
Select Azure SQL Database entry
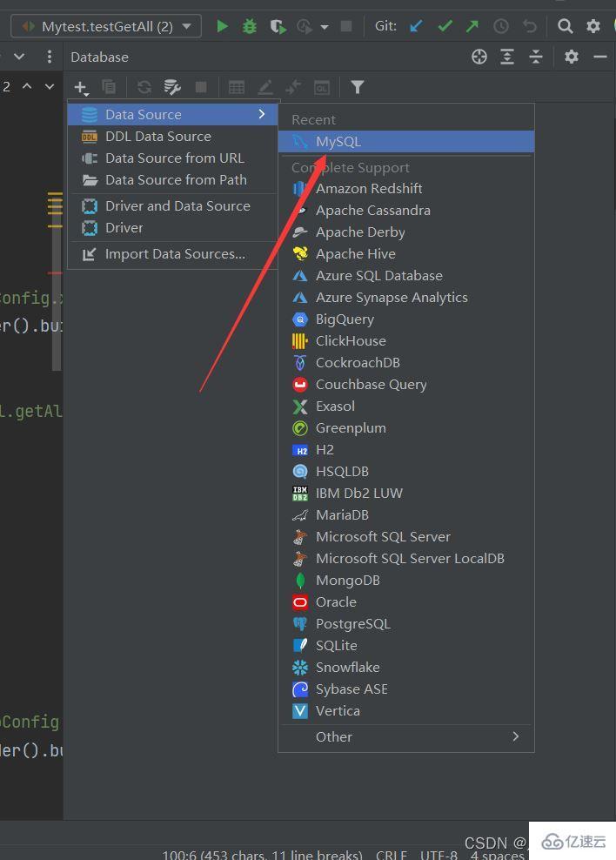click(406, 275)
